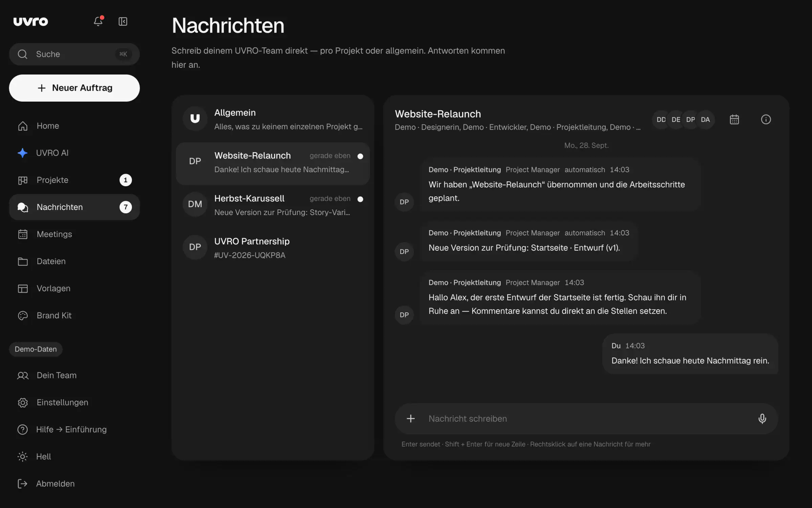Open UVRO AI
Image resolution: width=812 pixels, height=508 pixels.
(74, 153)
